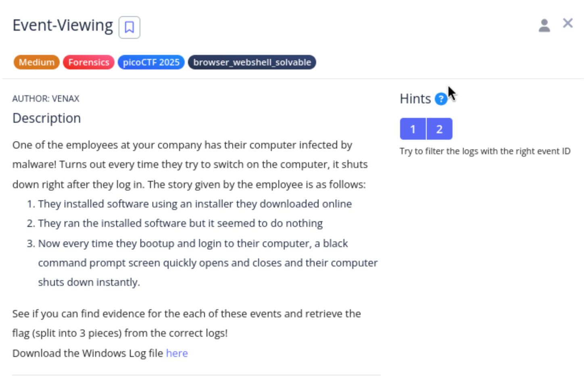Click the event ID hint text
This screenshot has height=390, width=588.
[485, 151]
